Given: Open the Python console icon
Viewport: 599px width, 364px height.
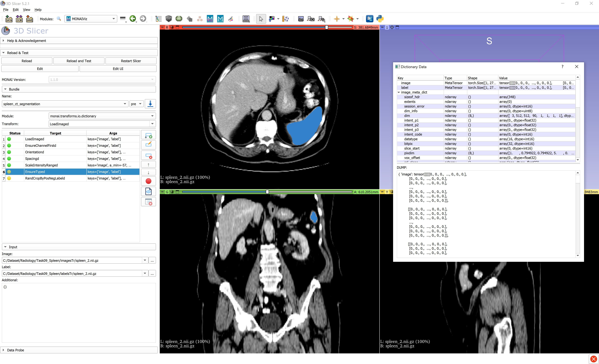Looking at the screenshot, I should pyautogui.click(x=380, y=19).
